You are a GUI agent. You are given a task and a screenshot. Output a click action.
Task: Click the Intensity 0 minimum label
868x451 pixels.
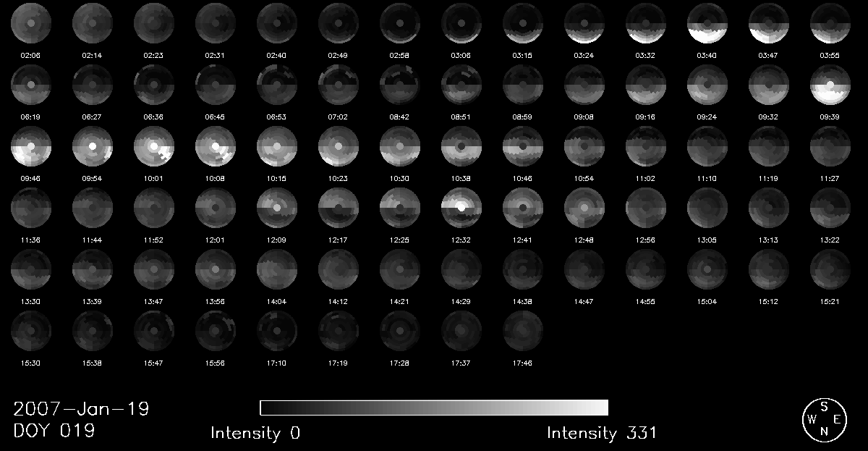click(x=255, y=434)
